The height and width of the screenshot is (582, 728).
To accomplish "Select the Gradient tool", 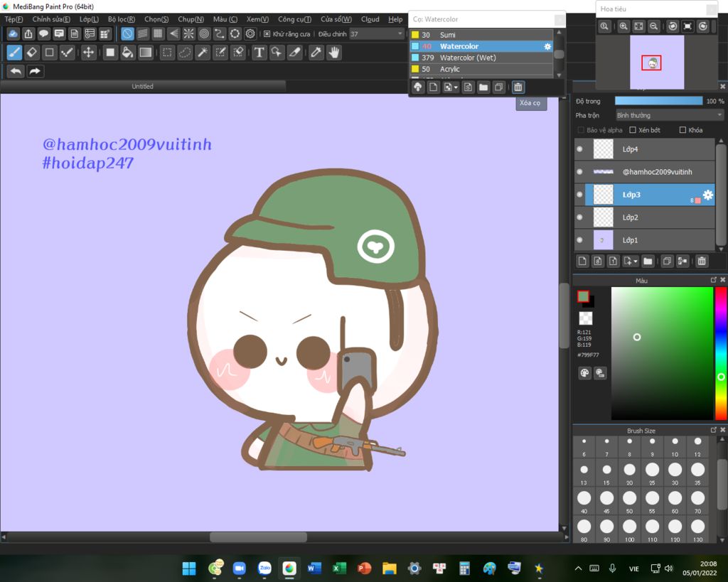I will pos(145,53).
